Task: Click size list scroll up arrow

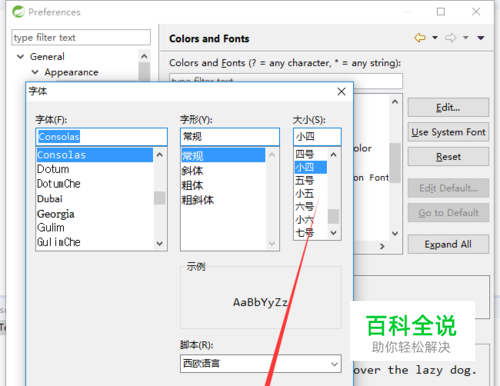Action: tap(334, 154)
